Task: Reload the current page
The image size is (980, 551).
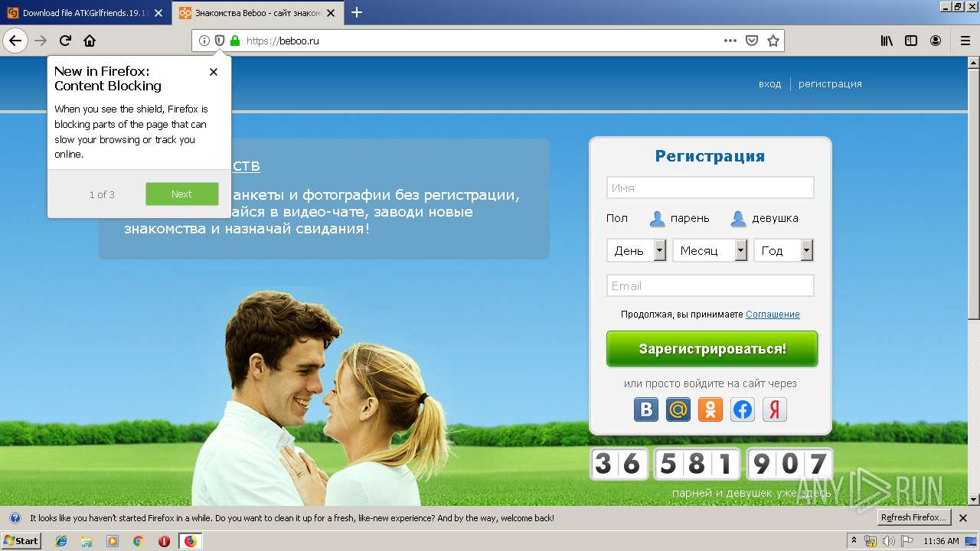Action: [65, 41]
